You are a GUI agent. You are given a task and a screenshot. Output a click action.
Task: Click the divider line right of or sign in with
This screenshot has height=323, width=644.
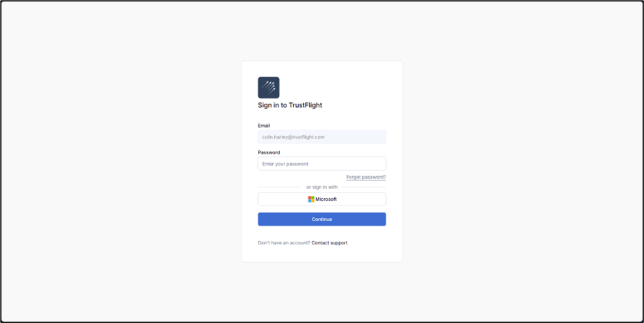(x=364, y=187)
